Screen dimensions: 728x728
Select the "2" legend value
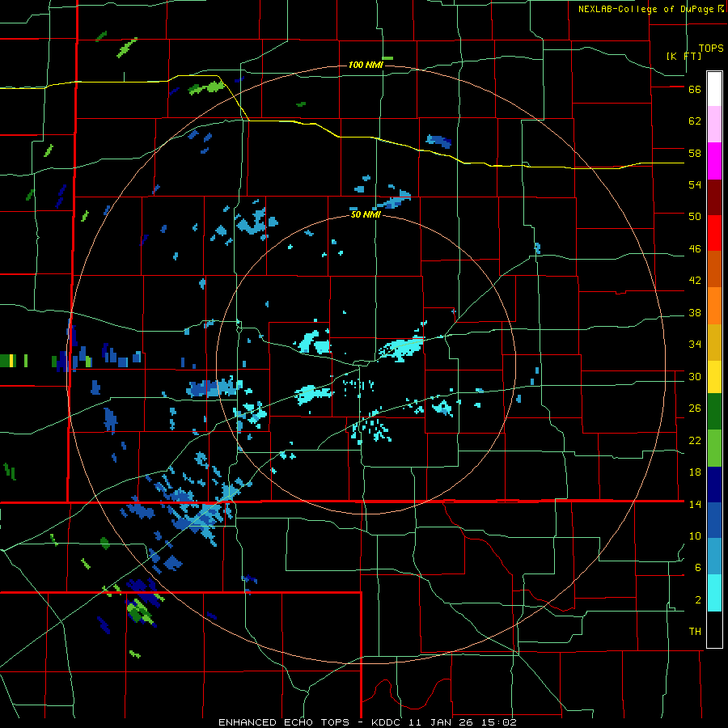698,600
